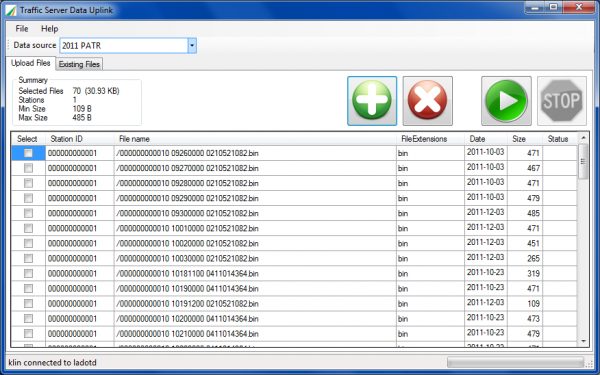Sort by the File name column header
This screenshot has height=375, width=600.
coord(255,139)
